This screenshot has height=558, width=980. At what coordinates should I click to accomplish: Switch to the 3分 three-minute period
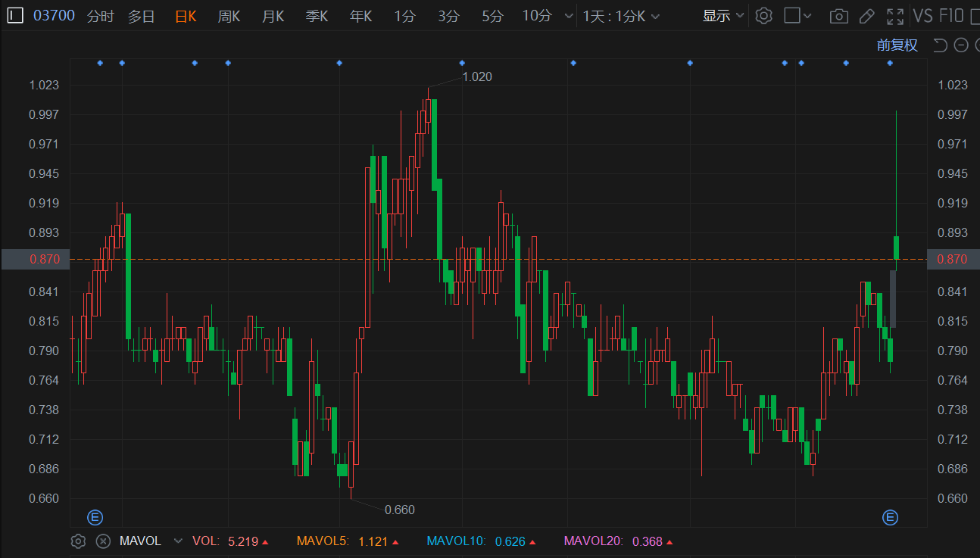pyautogui.click(x=448, y=16)
